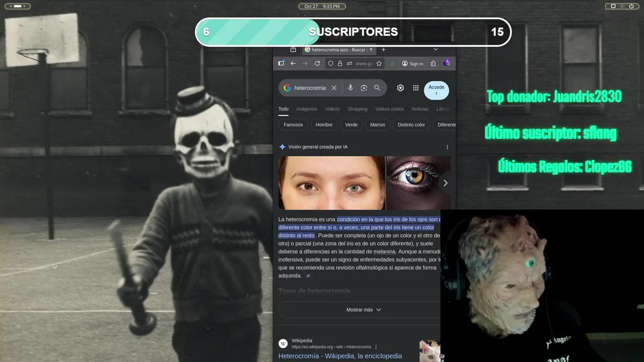Expand overview with Mostrar más
Viewport: 644px width, 362px height.
(363, 310)
